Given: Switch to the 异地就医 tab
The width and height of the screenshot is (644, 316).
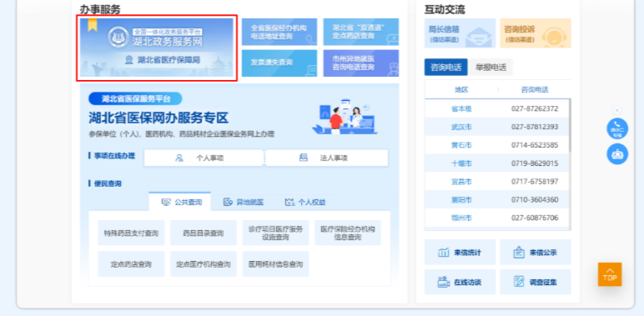Looking at the screenshot, I should (243, 202).
